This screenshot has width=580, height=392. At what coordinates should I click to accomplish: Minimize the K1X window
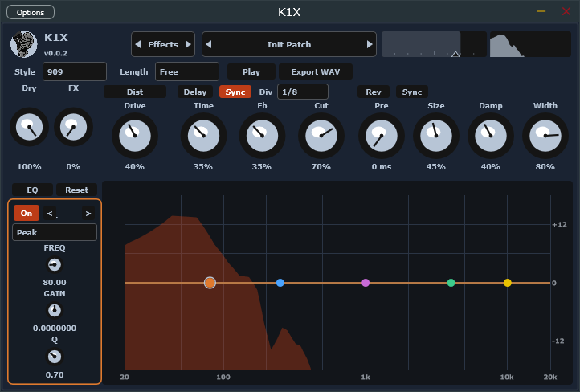tap(541, 11)
